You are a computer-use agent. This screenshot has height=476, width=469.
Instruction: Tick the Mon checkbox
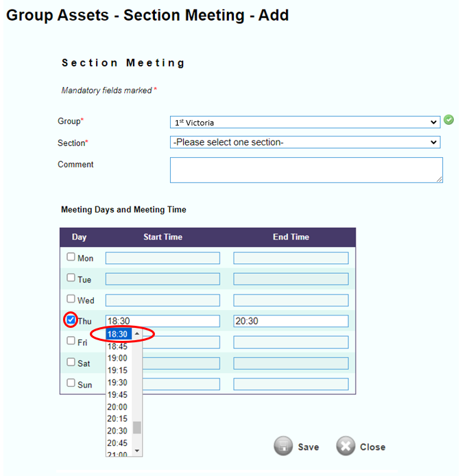coord(71,257)
